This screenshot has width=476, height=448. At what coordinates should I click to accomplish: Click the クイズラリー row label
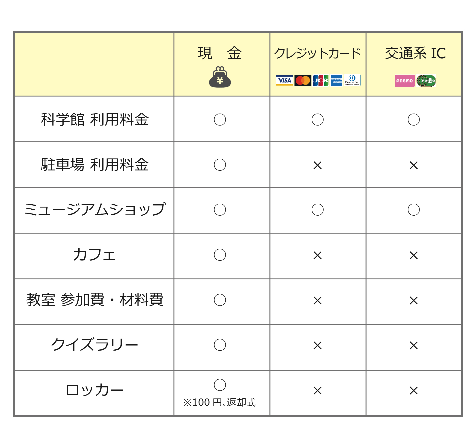(x=94, y=345)
